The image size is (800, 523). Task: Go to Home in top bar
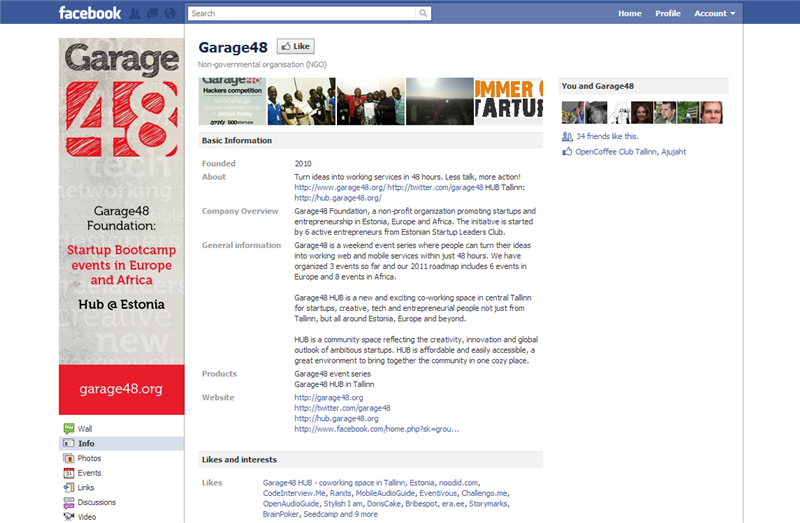click(630, 13)
